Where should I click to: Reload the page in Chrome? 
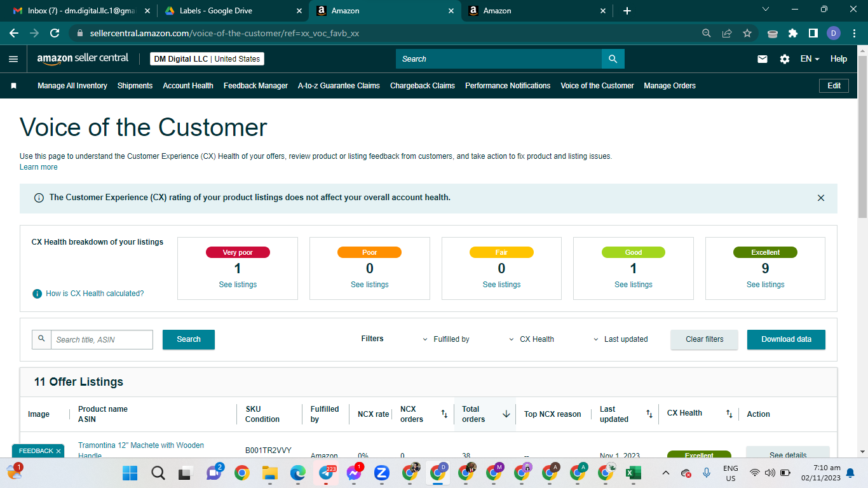point(55,33)
